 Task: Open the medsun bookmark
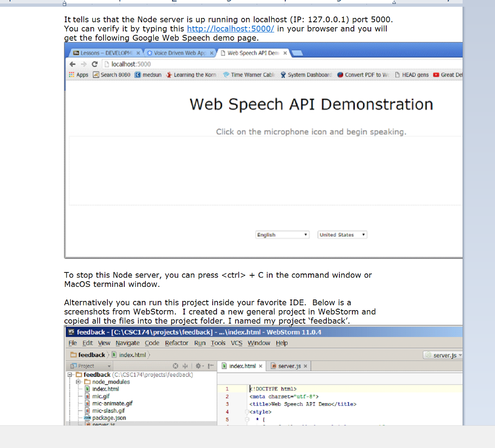click(x=148, y=75)
